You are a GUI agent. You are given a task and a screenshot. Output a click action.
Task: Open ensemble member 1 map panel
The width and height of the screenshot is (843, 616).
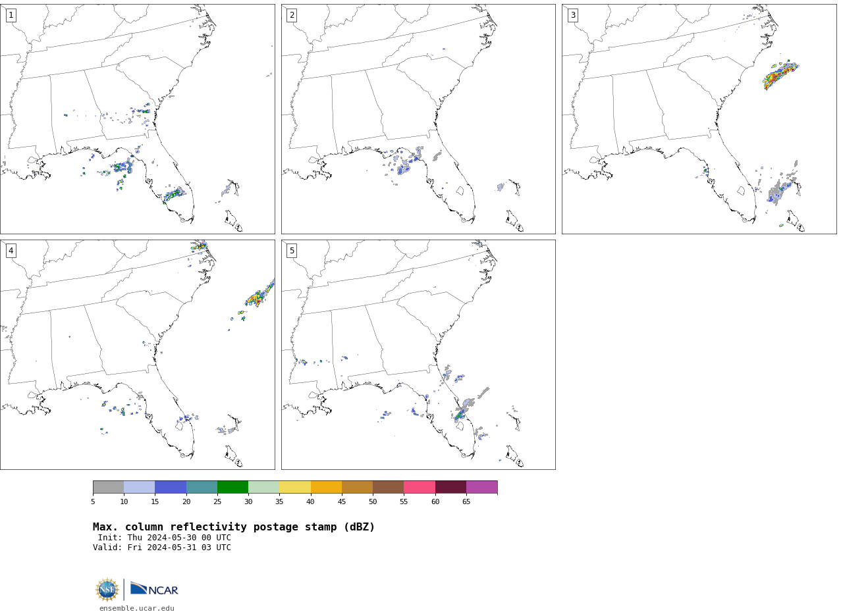point(137,119)
